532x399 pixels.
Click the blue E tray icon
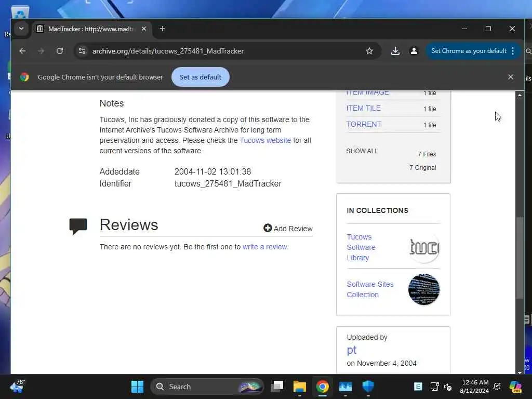pos(418,387)
